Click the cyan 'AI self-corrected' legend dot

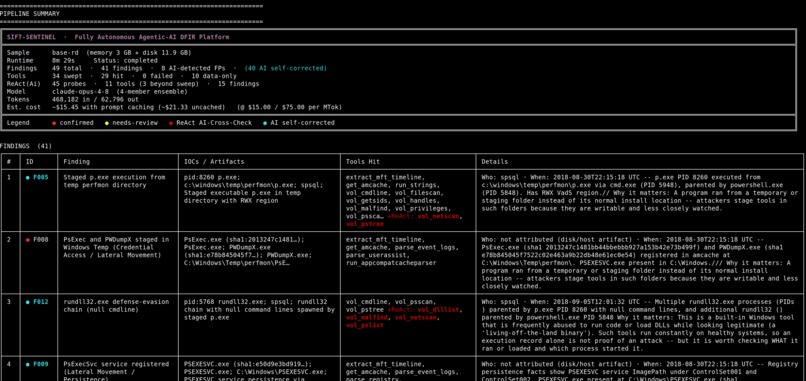click(x=265, y=123)
